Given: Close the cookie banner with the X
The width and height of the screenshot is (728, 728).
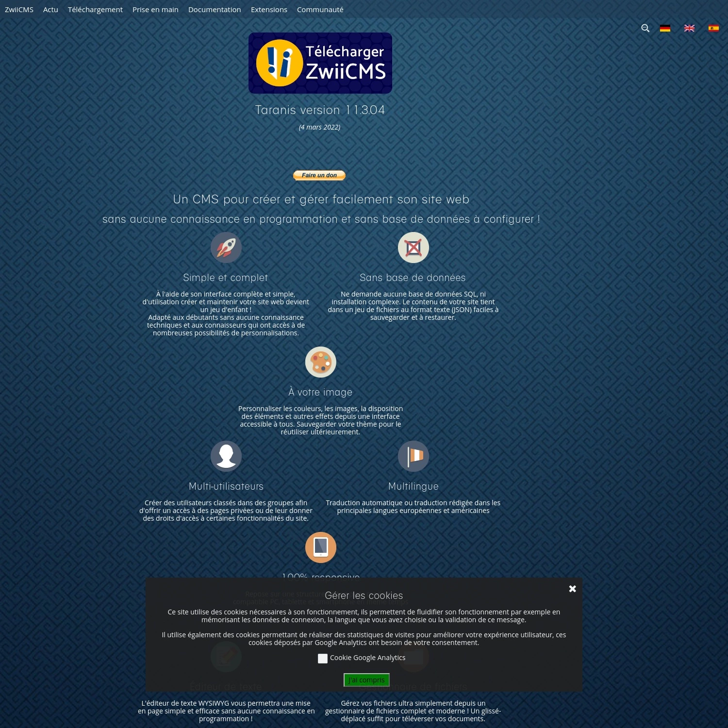Looking at the screenshot, I should click(x=573, y=589).
